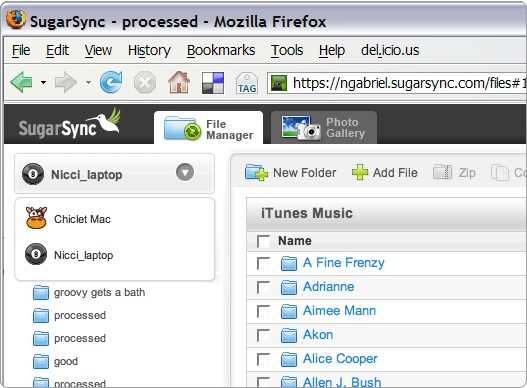Click the URL address bar field

397,83
